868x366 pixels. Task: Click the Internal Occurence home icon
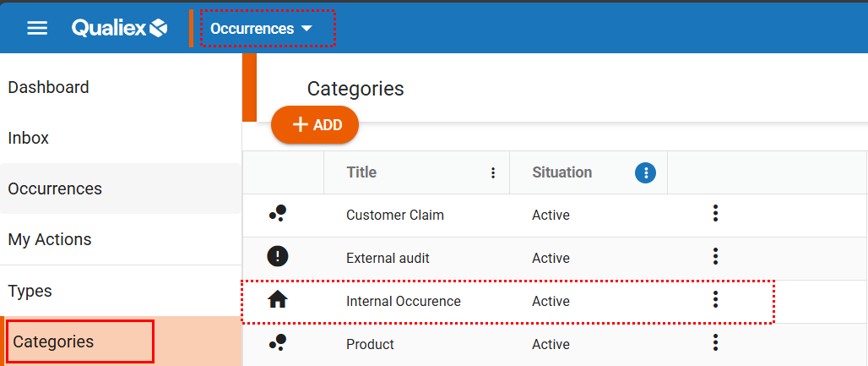278,300
